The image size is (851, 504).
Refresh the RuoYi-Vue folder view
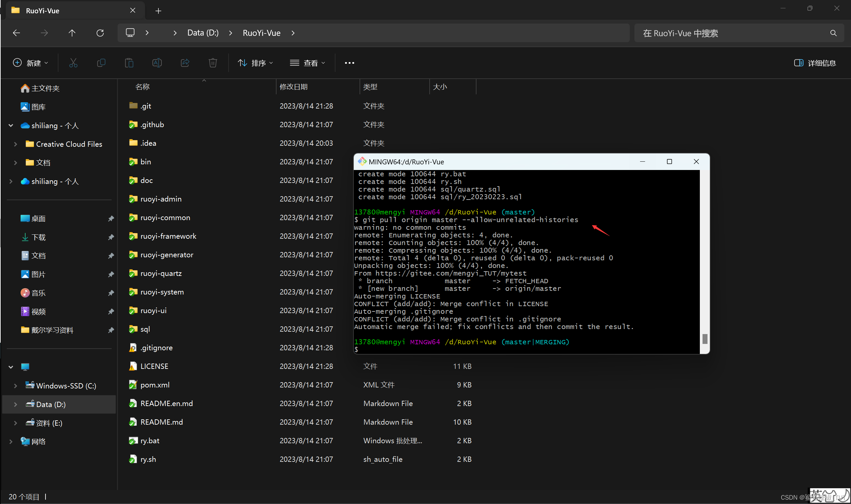100,33
